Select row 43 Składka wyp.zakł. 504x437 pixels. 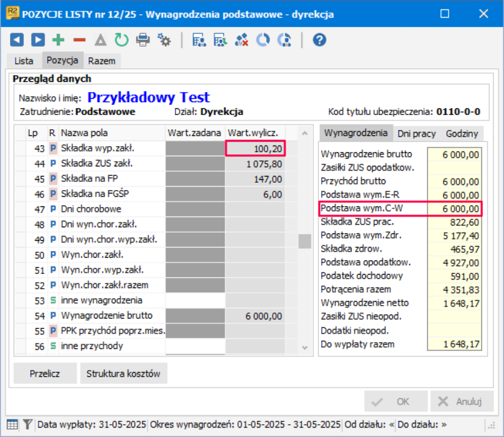[x=155, y=148]
